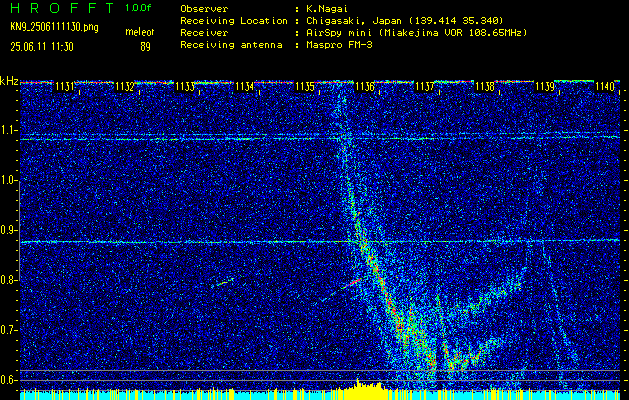Image resolution: width=629 pixels, height=400 pixels.
Task: Click the version label 1.0.0f
Action: point(138,8)
